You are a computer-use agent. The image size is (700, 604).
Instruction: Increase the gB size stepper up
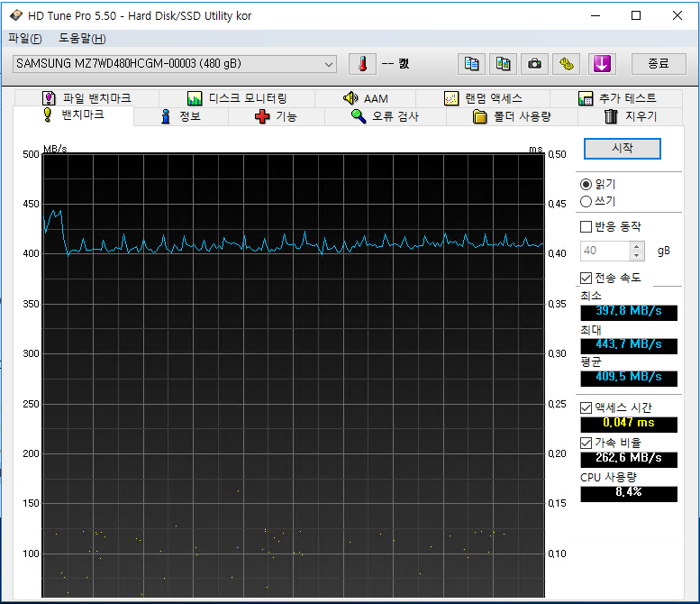point(637,246)
